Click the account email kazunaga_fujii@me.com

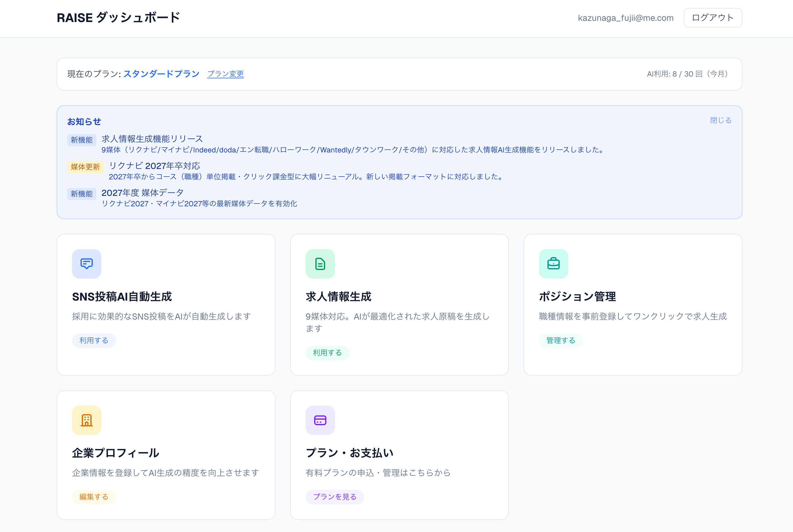pos(626,18)
